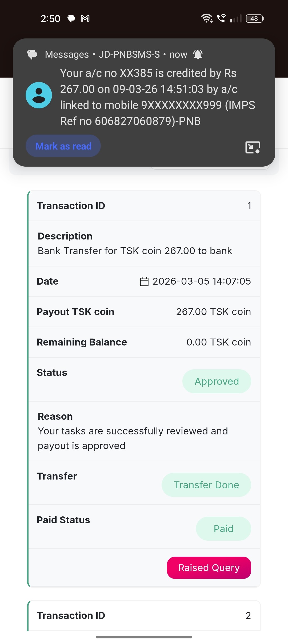Tap the bell alert icon in notification
288x644 pixels.
coord(198,54)
